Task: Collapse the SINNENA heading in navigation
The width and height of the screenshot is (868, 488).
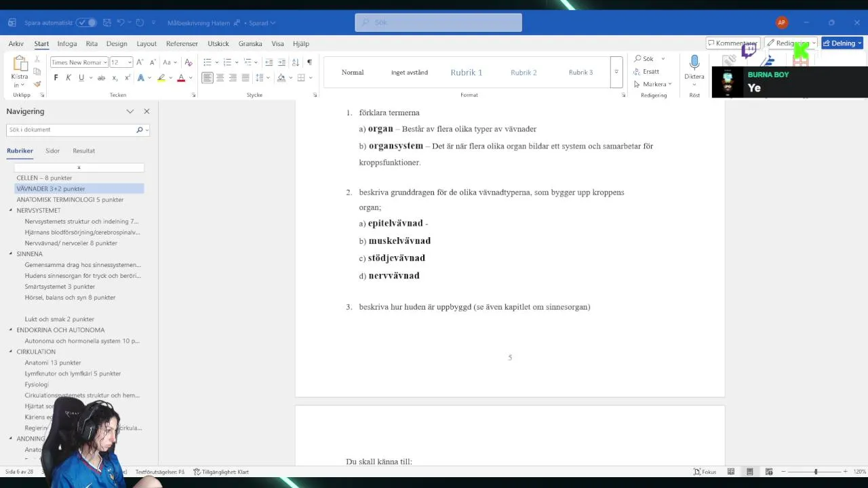Action: coord(11,253)
